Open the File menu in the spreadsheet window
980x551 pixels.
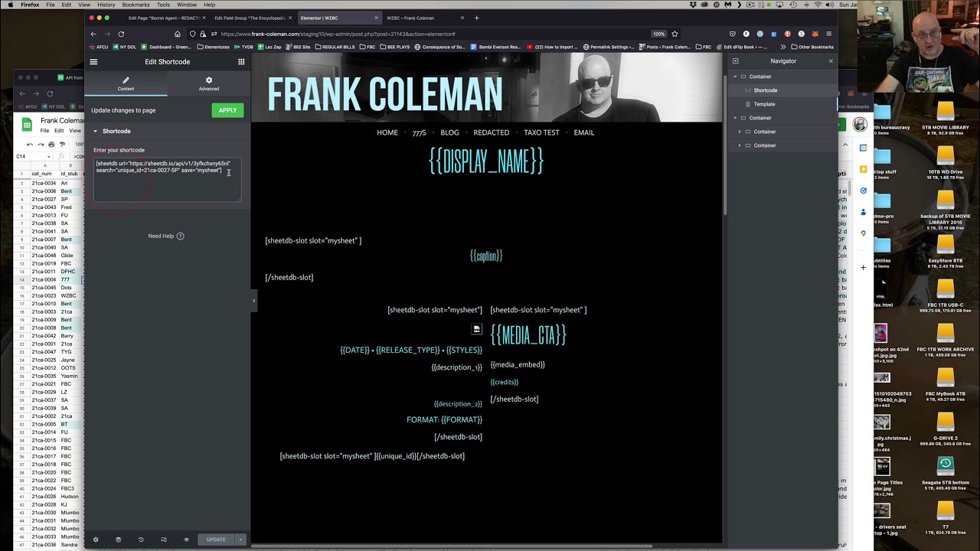(44, 131)
